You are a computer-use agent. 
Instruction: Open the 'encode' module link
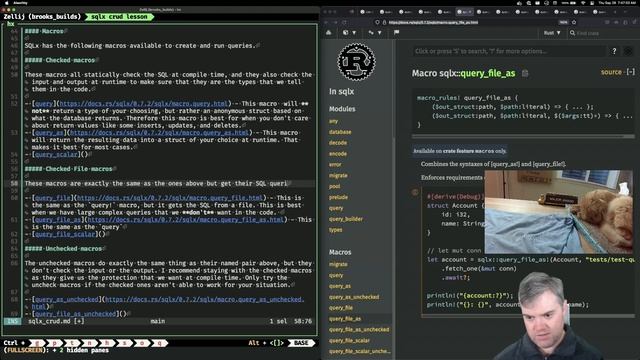tap(338, 154)
